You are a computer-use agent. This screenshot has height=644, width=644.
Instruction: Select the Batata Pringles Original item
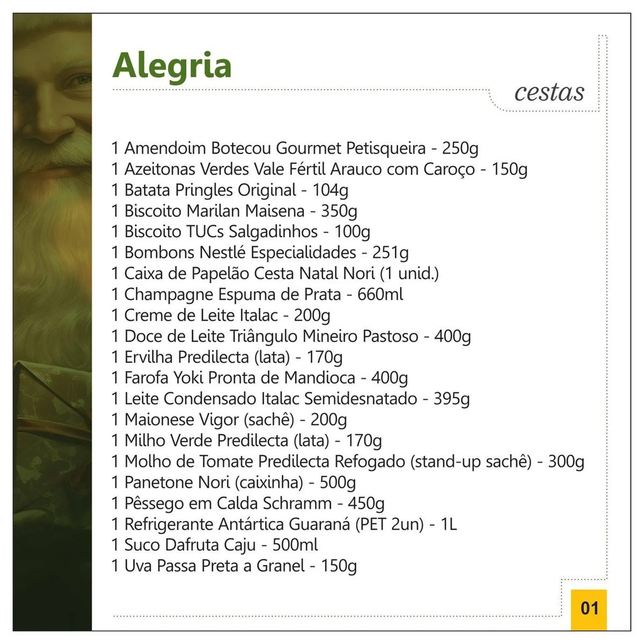coord(230,190)
